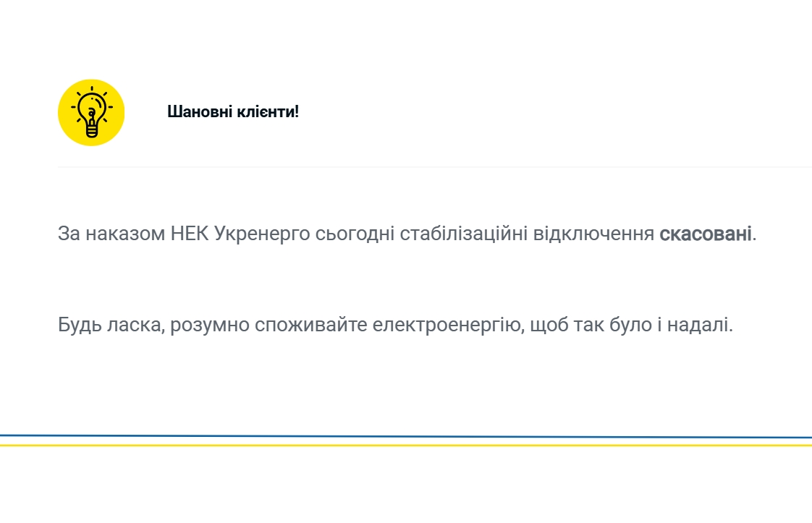The width and height of the screenshot is (812, 523).
Task: Click the word "відключення" in the first paragraph
Action: click(x=593, y=234)
